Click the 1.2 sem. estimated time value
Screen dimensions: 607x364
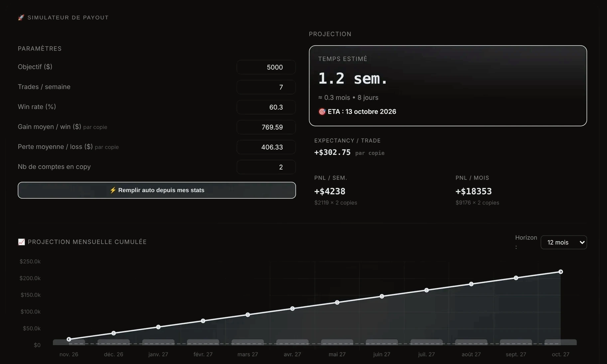(353, 79)
